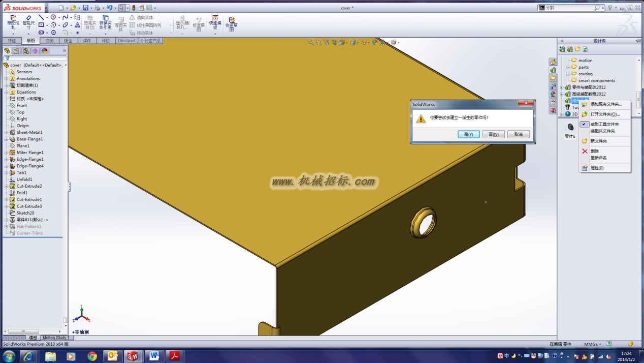
Task: Switch to the 钣金 sheet metal tab
Action: [68, 41]
